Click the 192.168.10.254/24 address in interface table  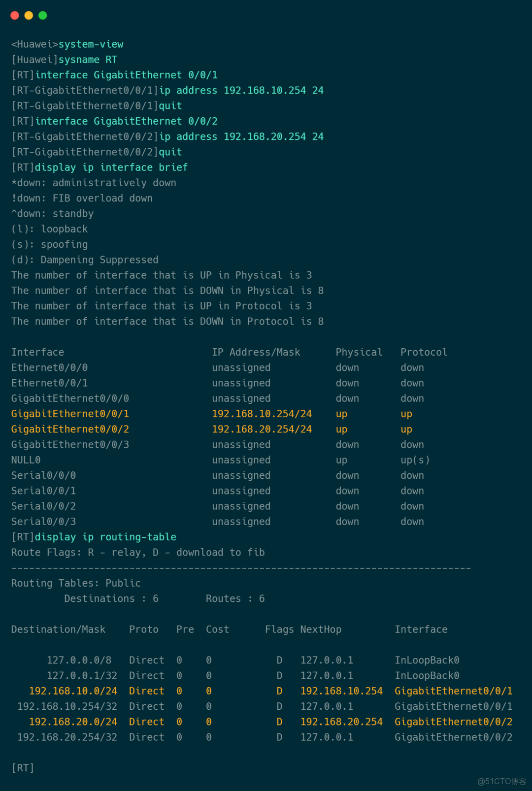click(x=262, y=414)
